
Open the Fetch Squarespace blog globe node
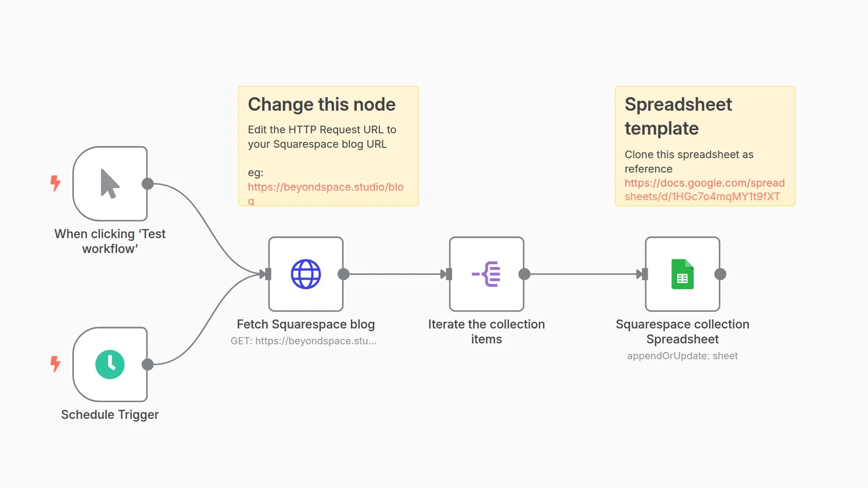[x=306, y=274]
